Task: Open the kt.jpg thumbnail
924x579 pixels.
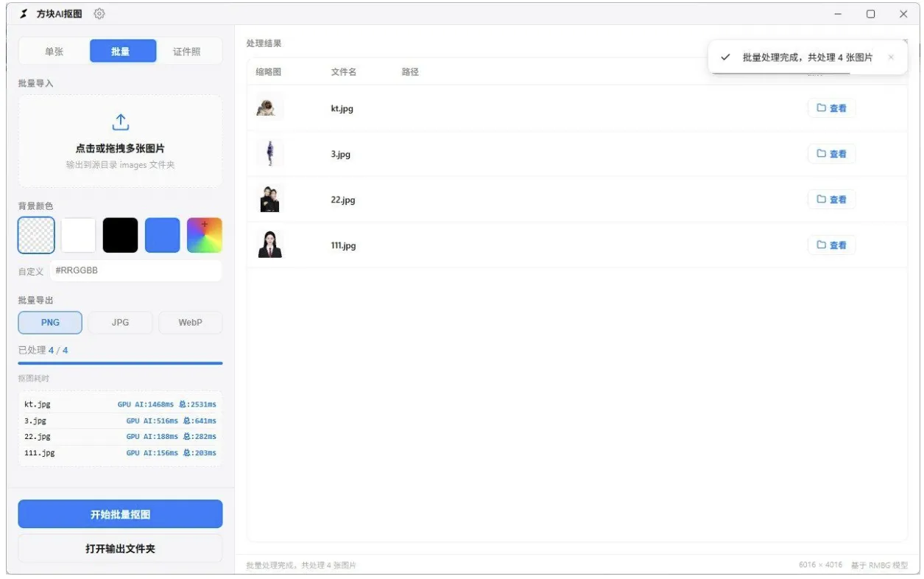Action: 269,108
